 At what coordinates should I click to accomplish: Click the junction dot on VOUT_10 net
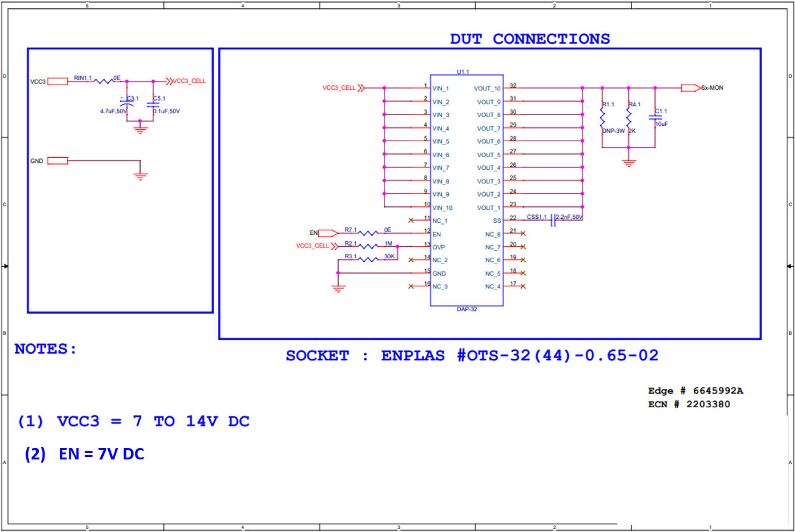pyautogui.click(x=581, y=87)
